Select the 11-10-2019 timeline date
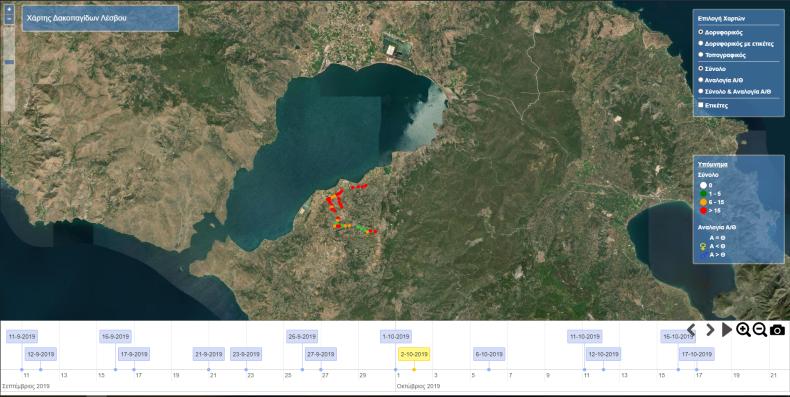The width and height of the screenshot is (790, 397). click(x=585, y=337)
